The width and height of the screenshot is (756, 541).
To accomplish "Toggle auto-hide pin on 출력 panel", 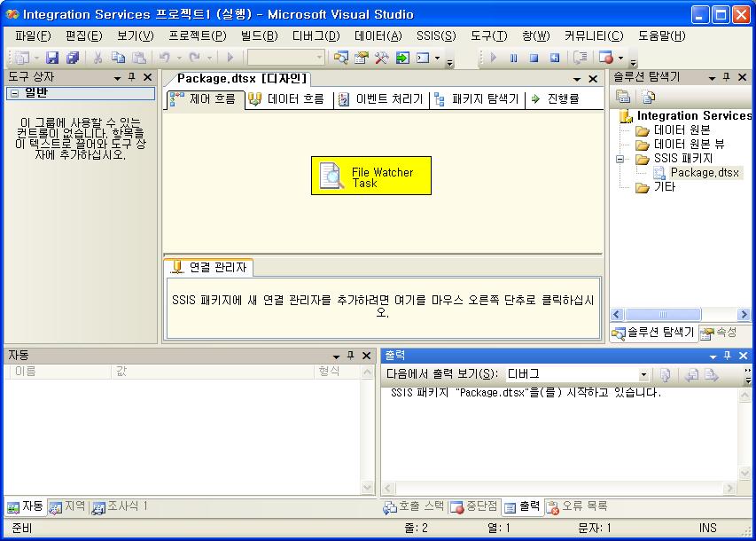I will [x=728, y=356].
